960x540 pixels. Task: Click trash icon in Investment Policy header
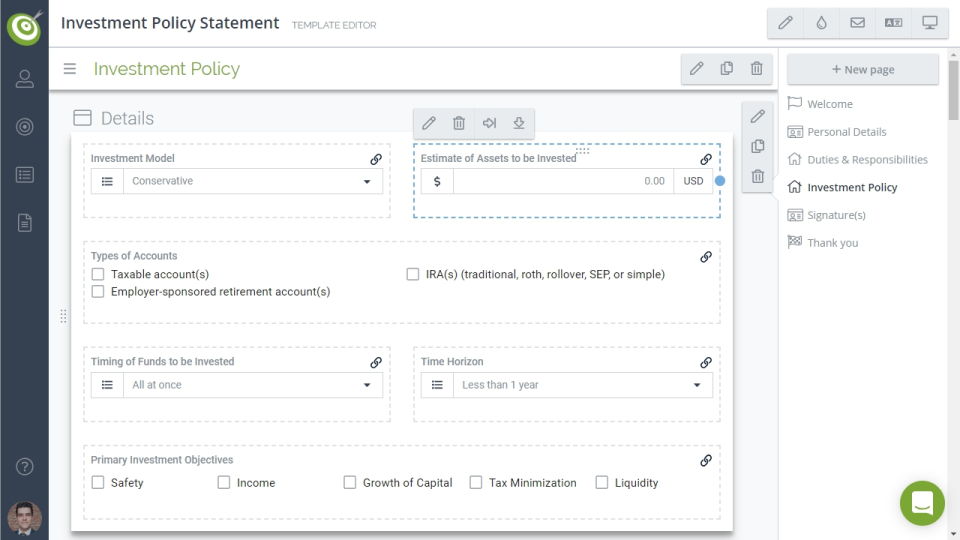coord(757,69)
